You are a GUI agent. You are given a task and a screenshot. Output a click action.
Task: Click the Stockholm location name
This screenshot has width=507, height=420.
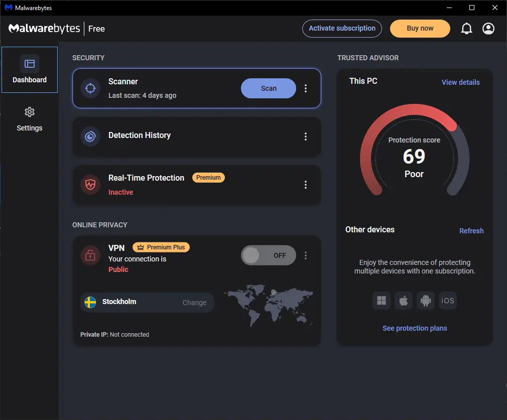click(x=119, y=302)
